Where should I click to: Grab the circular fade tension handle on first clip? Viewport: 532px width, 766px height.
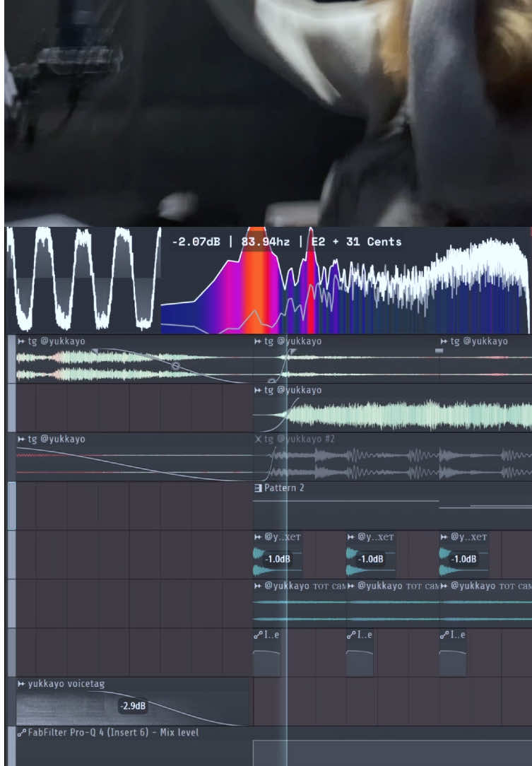click(x=176, y=366)
